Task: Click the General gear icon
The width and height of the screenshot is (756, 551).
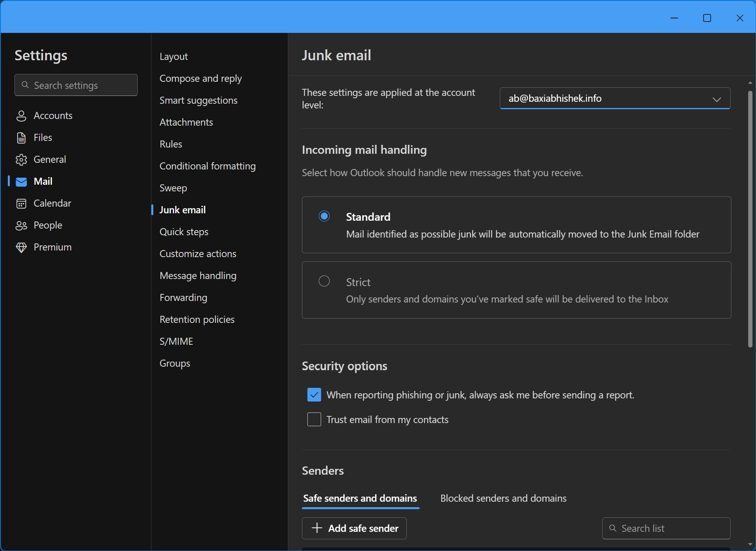Action: pyautogui.click(x=21, y=160)
